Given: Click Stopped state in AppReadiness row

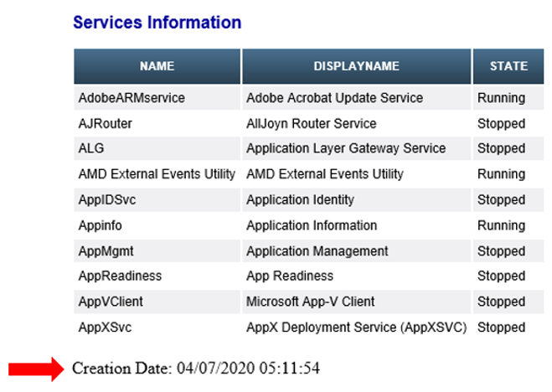Looking at the screenshot, I should (x=508, y=276).
